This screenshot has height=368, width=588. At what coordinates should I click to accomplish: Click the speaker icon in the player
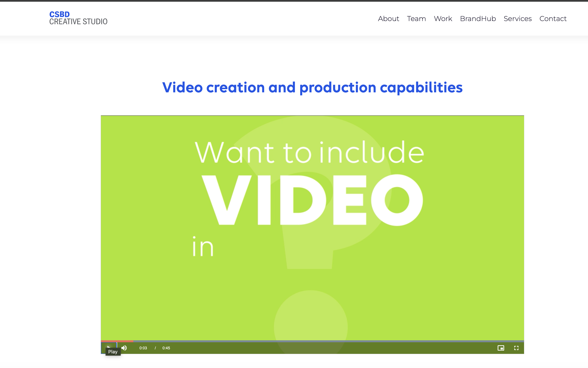124,348
